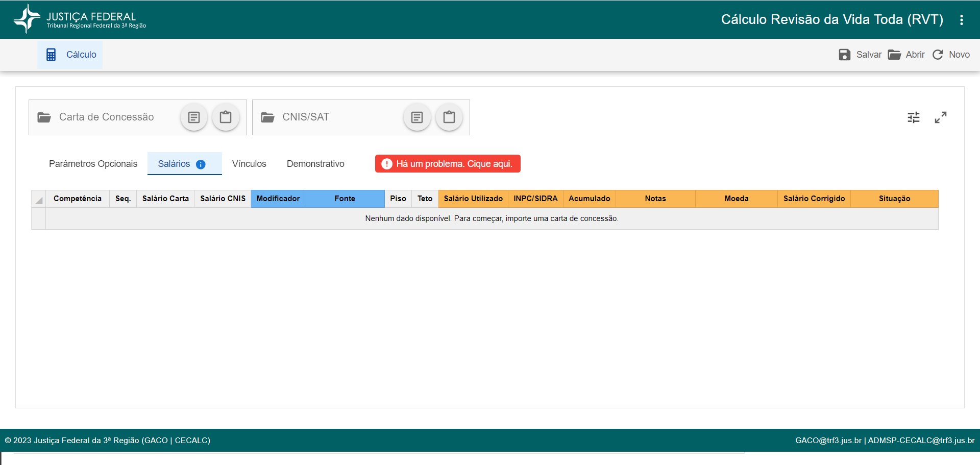Click the Carta de Concessão clipboard paste button

tap(226, 117)
